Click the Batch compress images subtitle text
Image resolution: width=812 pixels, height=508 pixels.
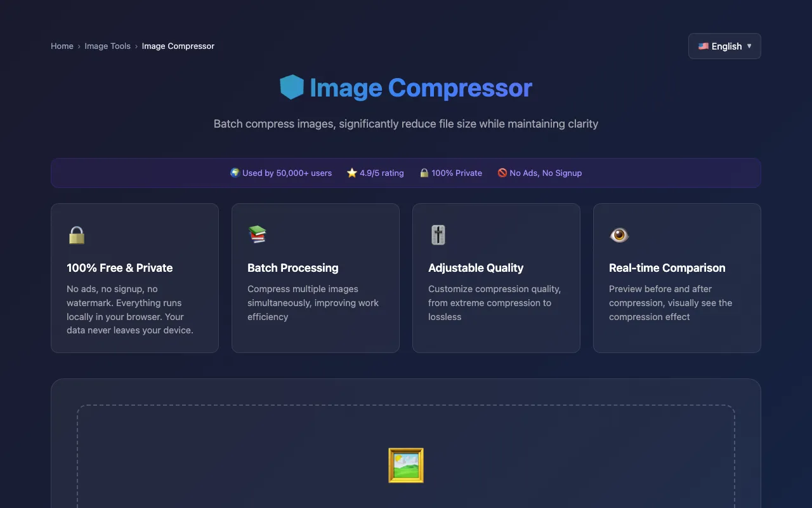coord(406,124)
